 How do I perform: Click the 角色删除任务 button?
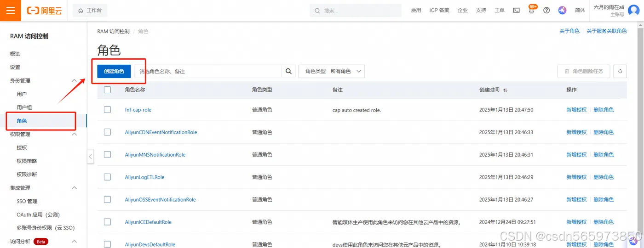point(584,71)
